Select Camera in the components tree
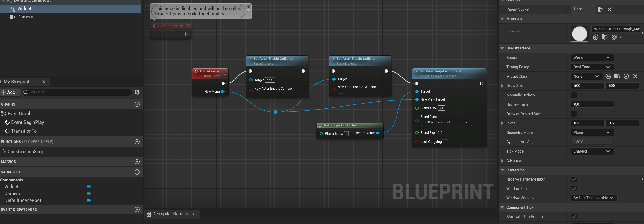The image size is (644, 224). (x=25, y=17)
